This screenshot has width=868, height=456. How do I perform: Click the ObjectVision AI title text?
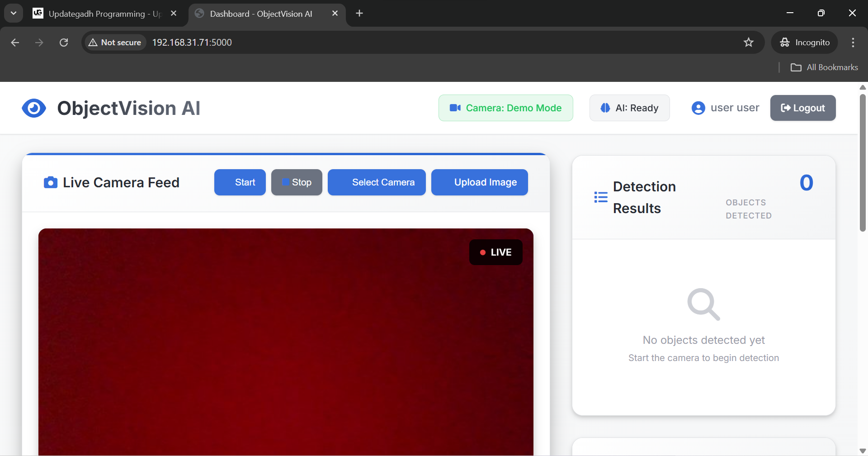tap(128, 108)
